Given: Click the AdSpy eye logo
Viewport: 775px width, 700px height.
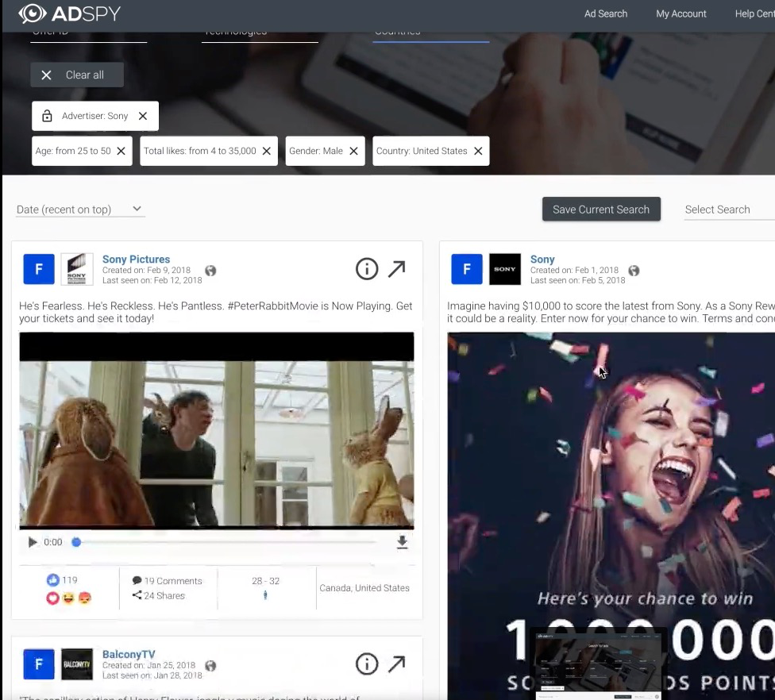Looking at the screenshot, I should (x=33, y=13).
